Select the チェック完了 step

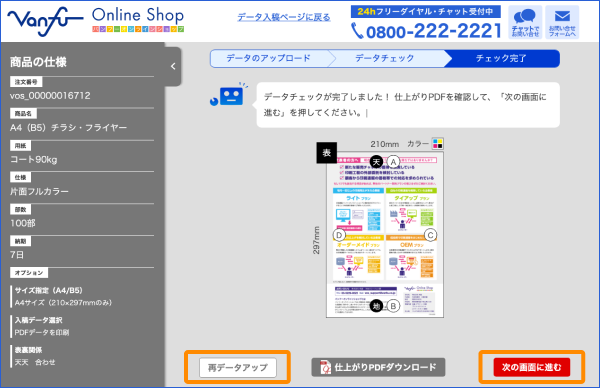pos(501,58)
